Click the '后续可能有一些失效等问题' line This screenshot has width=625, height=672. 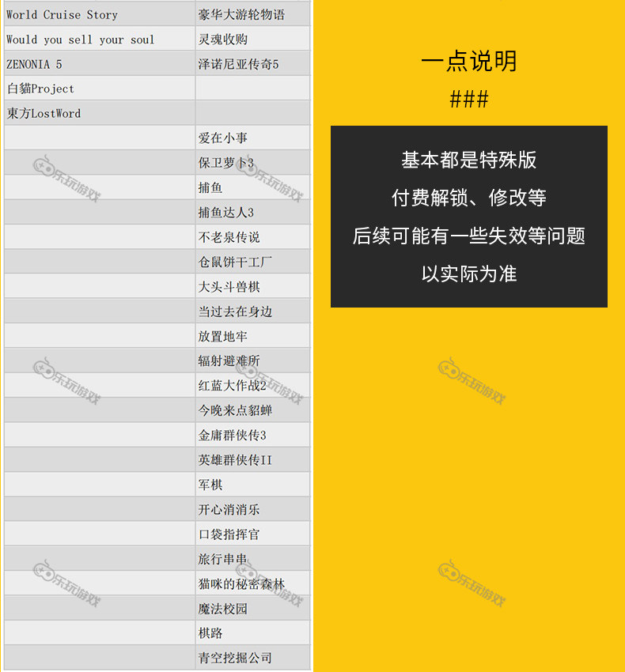[x=469, y=236]
